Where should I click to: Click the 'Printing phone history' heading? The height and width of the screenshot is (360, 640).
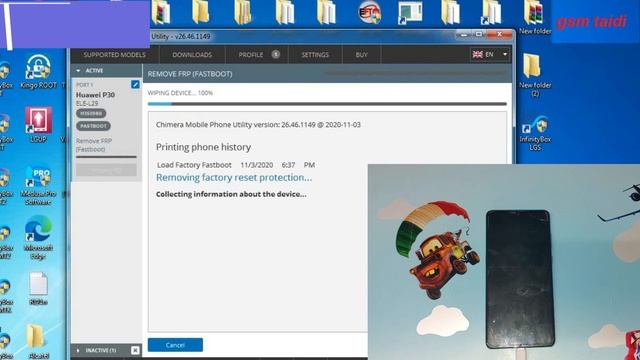point(203,147)
